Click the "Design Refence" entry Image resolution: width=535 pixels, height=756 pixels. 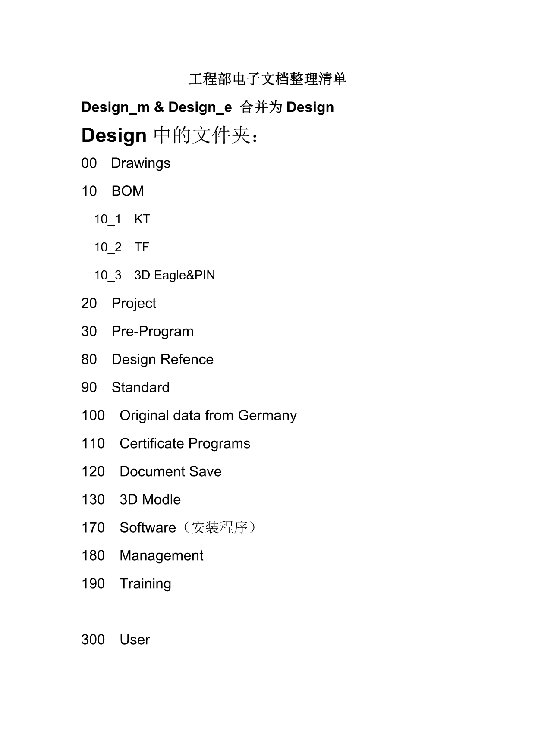point(162,359)
